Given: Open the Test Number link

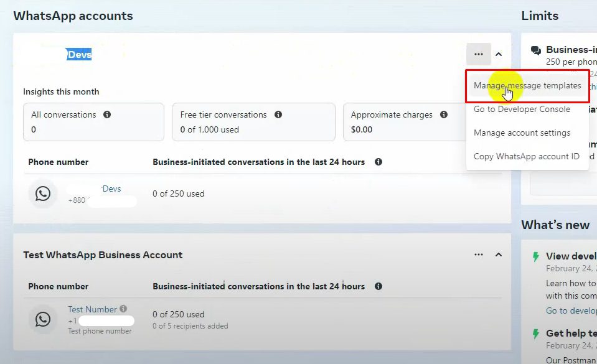Looking at the screenshot, I should coord(92,309).
